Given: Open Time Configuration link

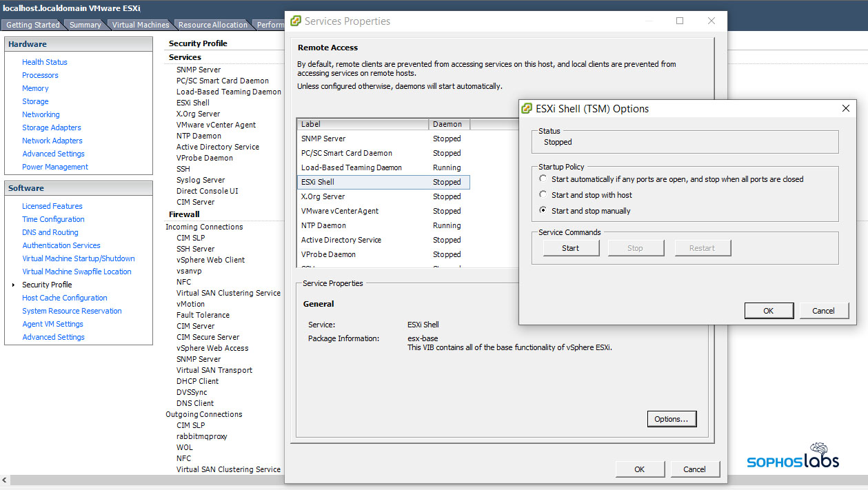Looking at the screenshot, I should [x=53, y=219].
